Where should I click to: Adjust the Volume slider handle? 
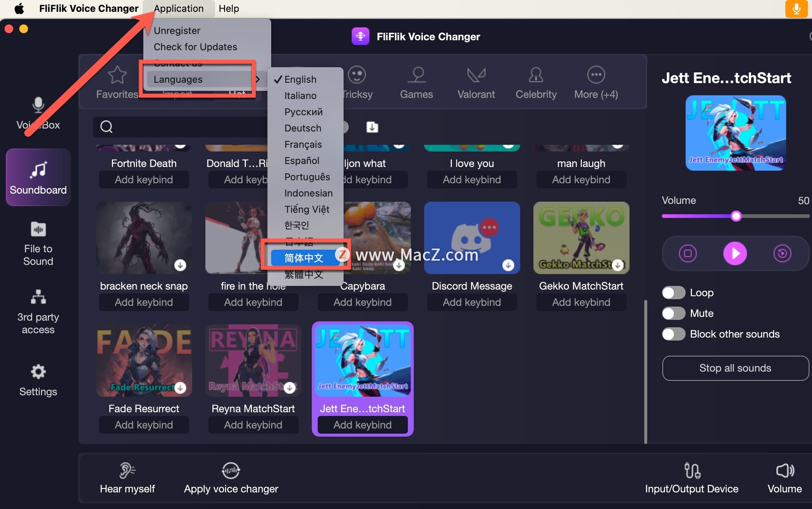736,216
